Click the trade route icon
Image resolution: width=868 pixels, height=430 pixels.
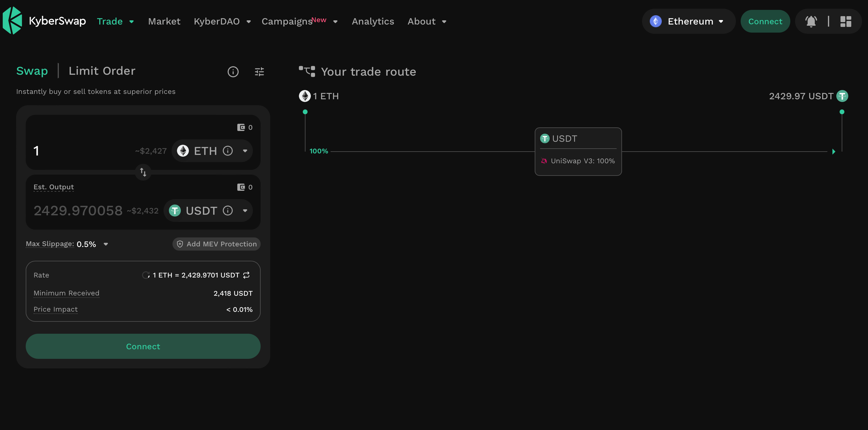307,71
